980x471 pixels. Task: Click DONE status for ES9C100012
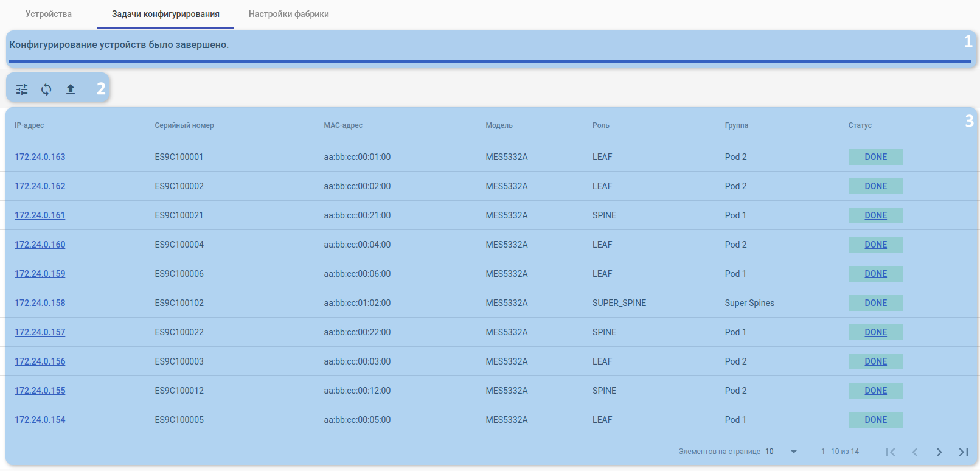coord(876,391)
